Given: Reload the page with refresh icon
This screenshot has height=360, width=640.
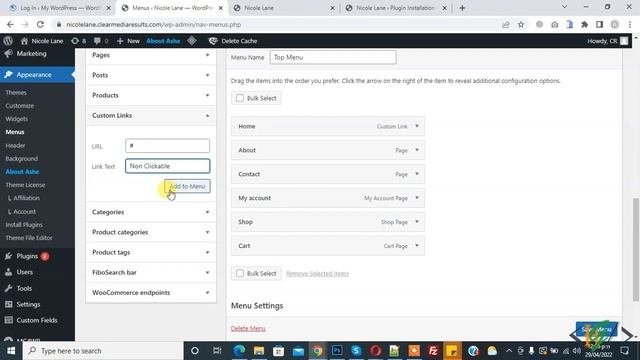Looking at the screenshot, I should (x=40, y=24).
